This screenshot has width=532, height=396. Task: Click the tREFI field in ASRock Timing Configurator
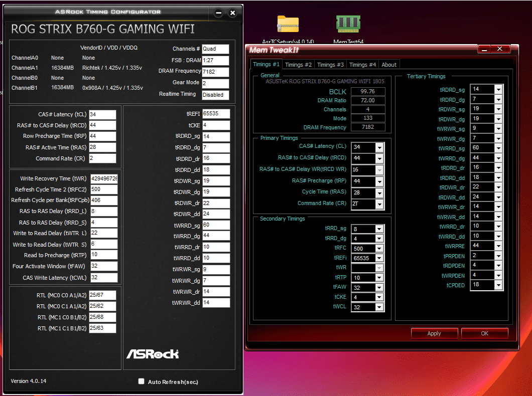click(x=216, y=114)
